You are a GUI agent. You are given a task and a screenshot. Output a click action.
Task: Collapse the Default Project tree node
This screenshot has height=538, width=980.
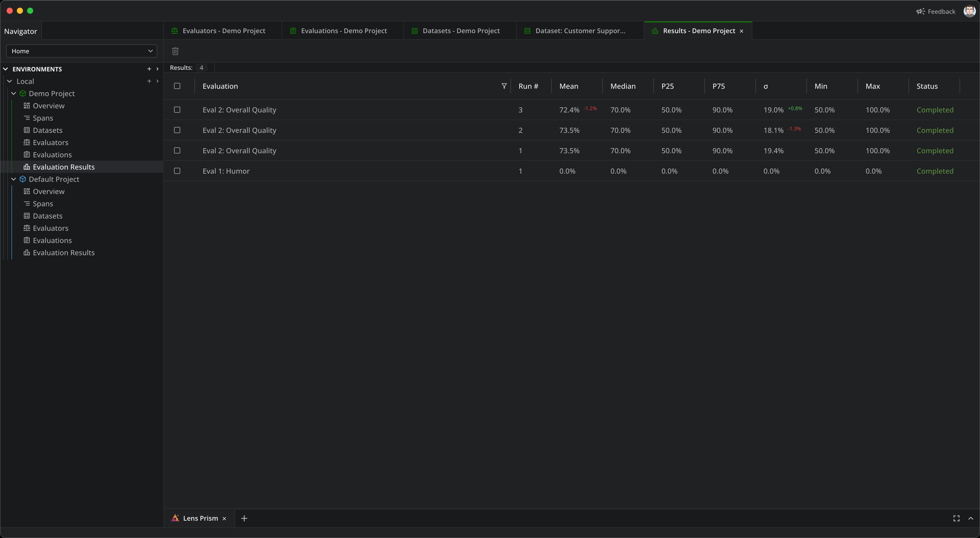pos(14,179)
